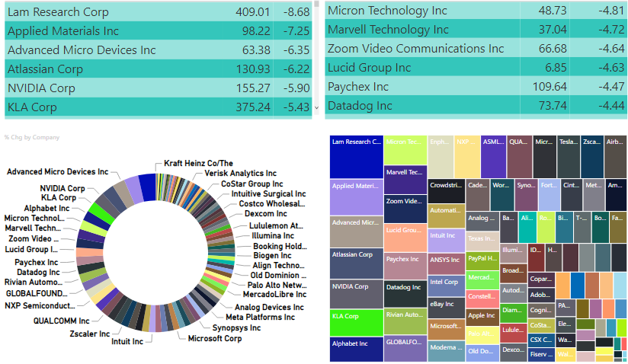The image size is (628, 364).
Task: Click the -8.68 change value for Lam Research
Action: click(296, 12)
